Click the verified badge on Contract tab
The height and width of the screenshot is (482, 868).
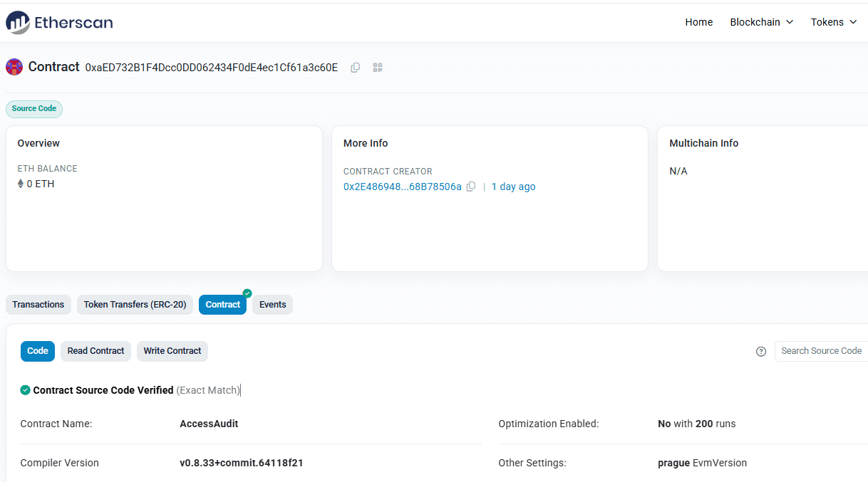247,293
